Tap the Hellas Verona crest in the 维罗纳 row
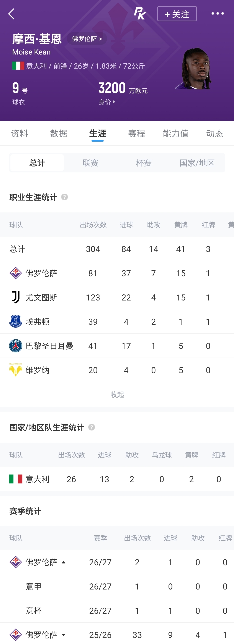 click(16, 370)
